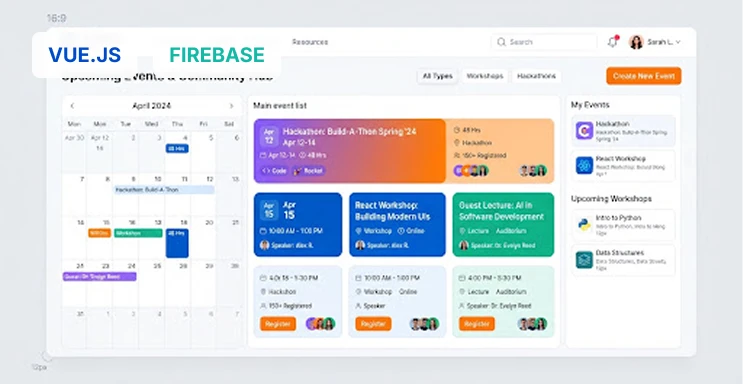743x384 pixels.
Task: Open React Workshop item under My Events
Action: [623, 166]
